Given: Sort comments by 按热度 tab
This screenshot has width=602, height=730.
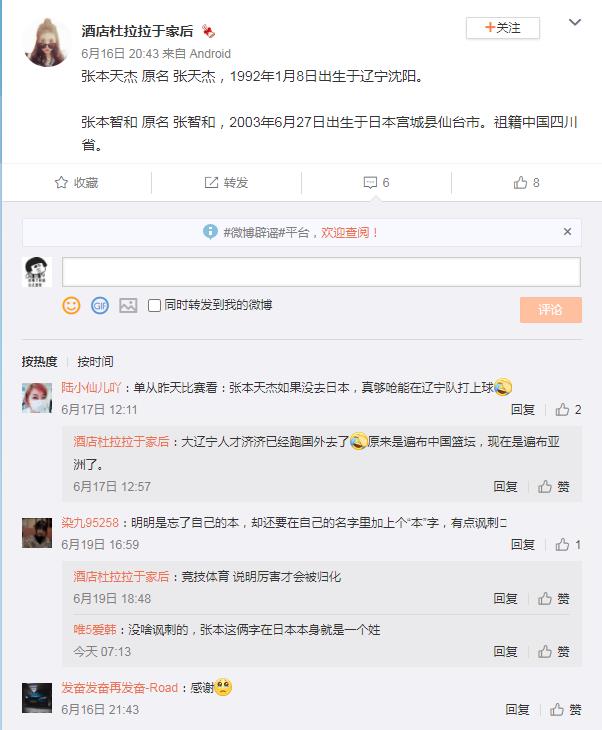Looking at the screenshot, I should 40,361.
